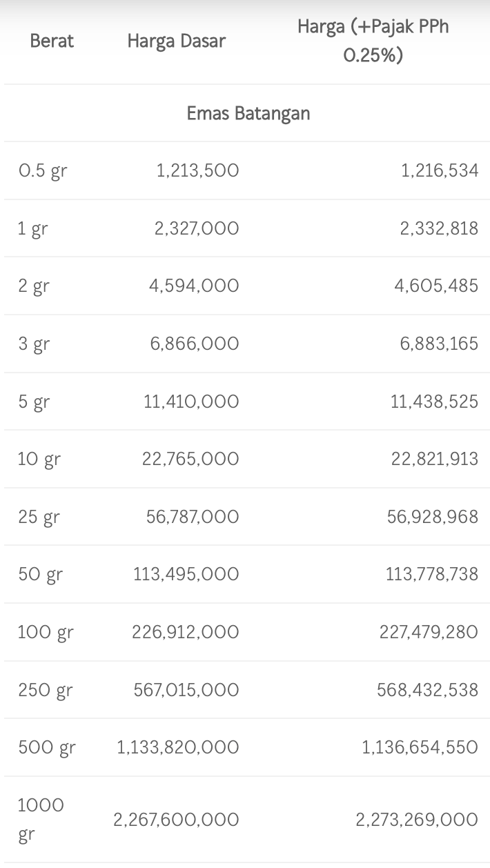490x868 pixels.
Task: Select the Emas Batangan section heading
Action: tap(248, 113)
